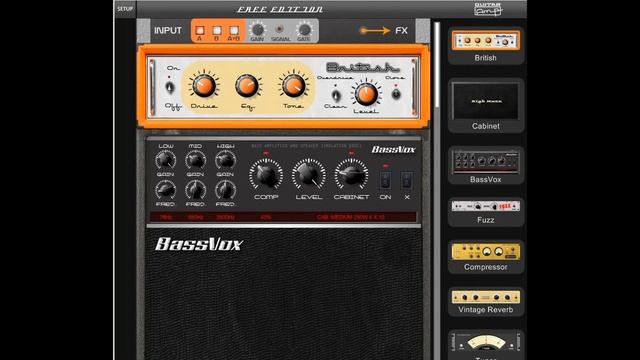Click the BassVox MID gain knob

[x=195, y=160]
